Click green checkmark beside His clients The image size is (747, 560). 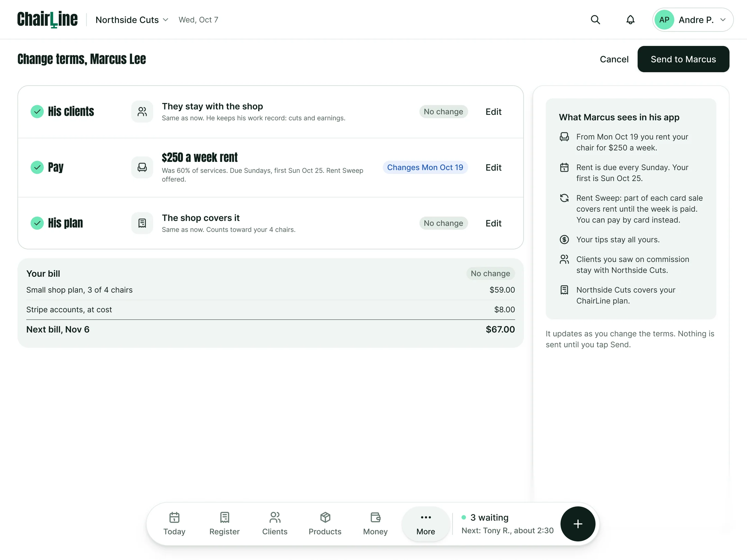pyautogui.click(x=37, y=112)
